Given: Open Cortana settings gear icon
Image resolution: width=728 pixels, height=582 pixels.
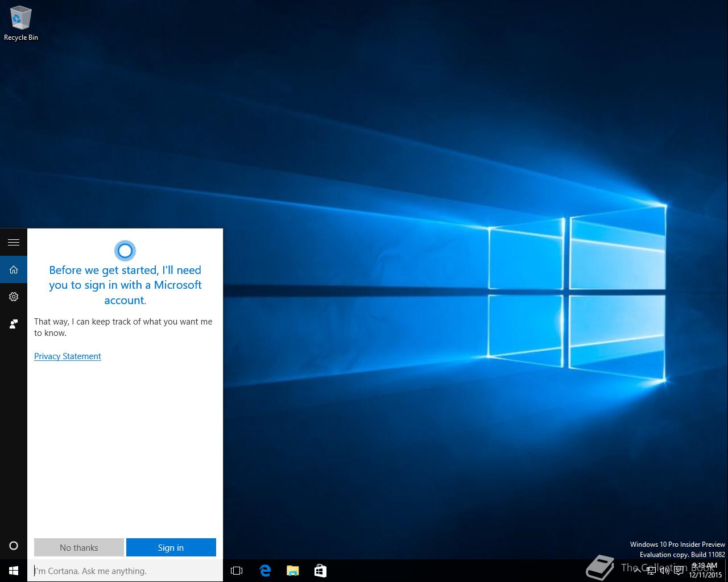Looking at the screenshot, I should point(14,297).
